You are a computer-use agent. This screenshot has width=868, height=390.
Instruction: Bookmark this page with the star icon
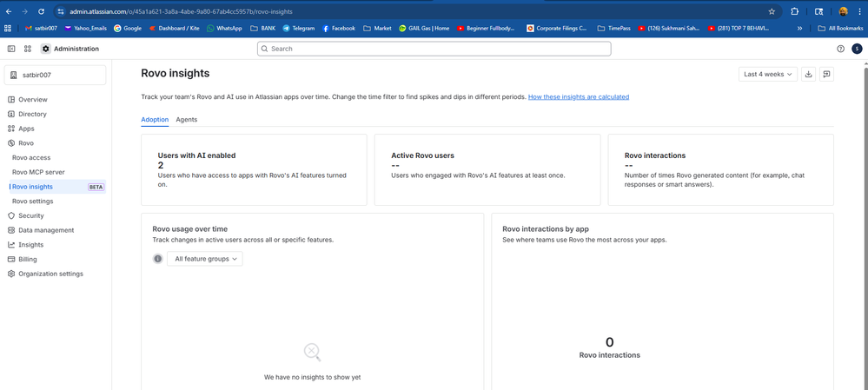click(x=772, y=11)
